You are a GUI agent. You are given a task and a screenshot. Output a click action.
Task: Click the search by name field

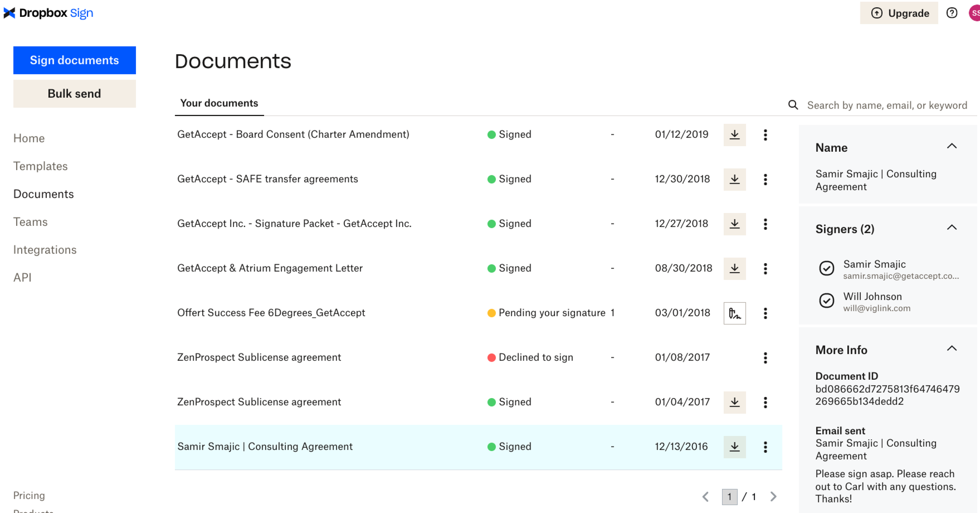887,105
